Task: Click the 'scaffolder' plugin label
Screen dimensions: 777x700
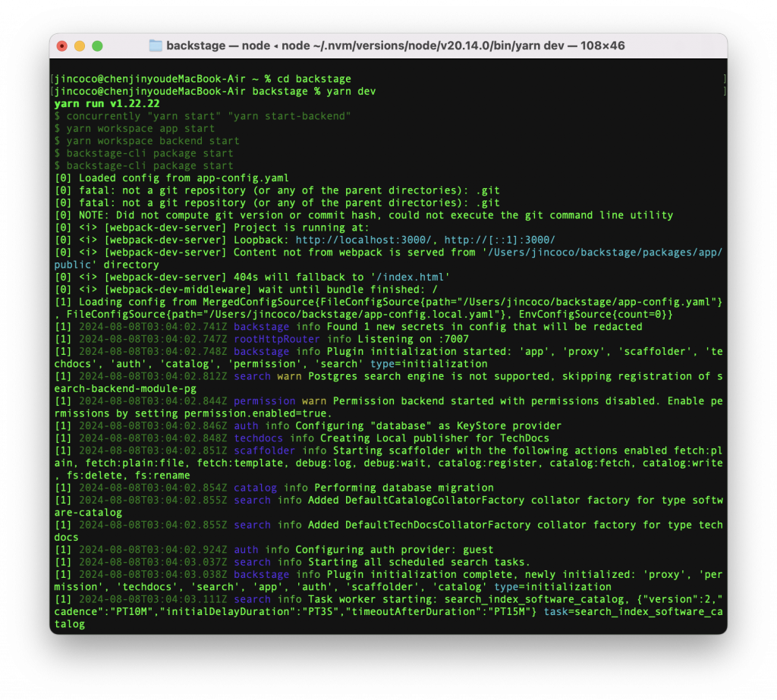Action: [264, 450]
